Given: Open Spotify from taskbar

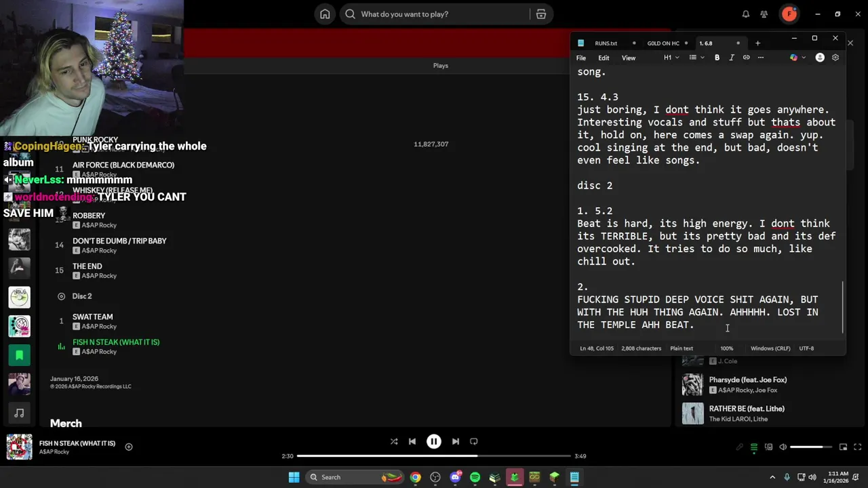Looking at the screenshot, I should pos(475,477).
